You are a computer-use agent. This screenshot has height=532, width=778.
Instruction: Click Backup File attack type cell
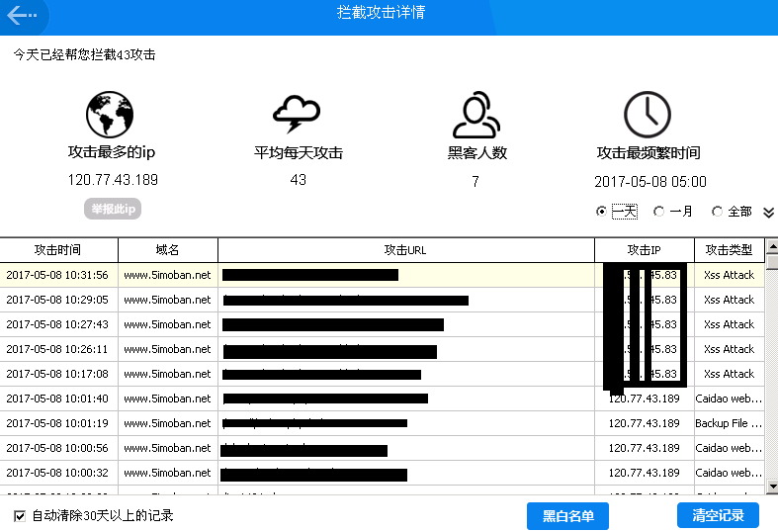tap(729, 423)
